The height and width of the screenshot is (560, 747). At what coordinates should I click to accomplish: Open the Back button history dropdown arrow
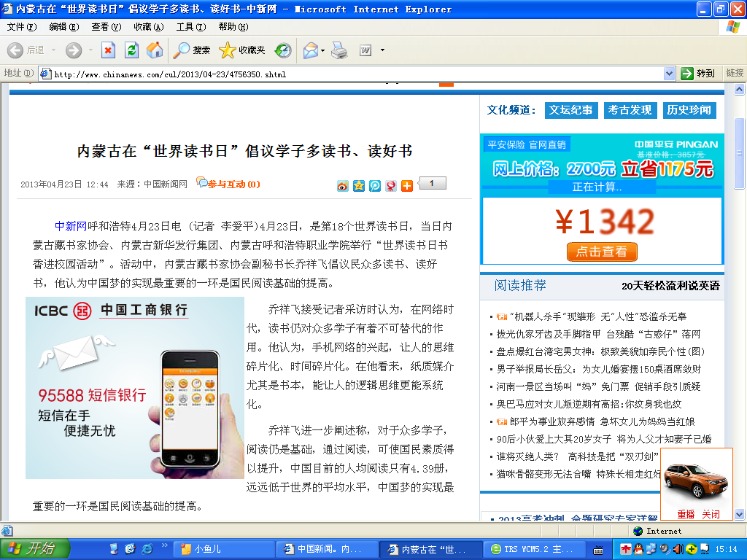click(52, 50)
